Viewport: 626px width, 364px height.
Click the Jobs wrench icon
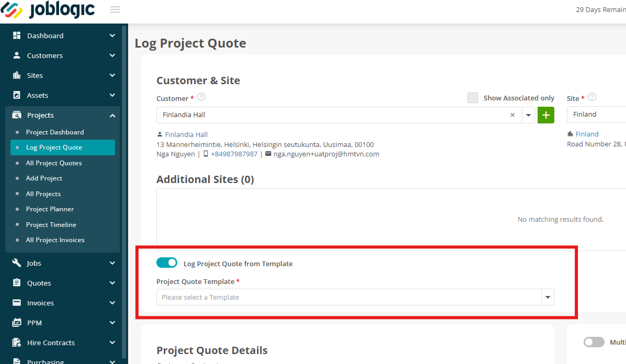pos(17,263)
